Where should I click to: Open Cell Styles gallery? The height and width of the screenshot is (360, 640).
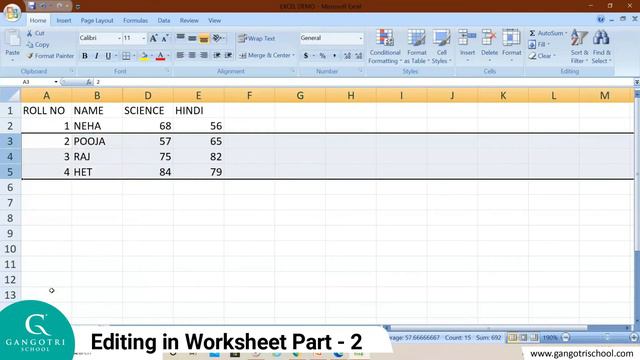(441, 47)
